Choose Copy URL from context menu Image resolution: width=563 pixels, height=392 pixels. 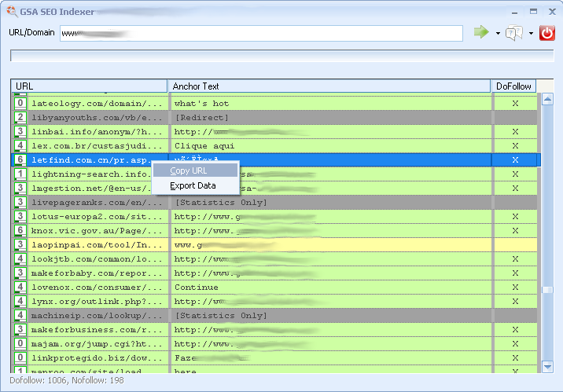click(195, 170)
